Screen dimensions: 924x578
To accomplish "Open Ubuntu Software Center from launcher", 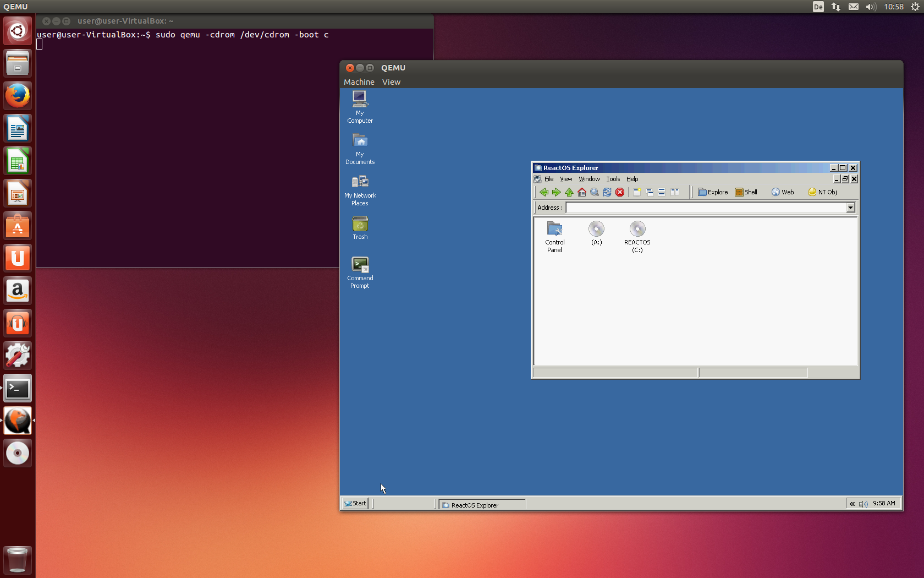I will (18, 226).
